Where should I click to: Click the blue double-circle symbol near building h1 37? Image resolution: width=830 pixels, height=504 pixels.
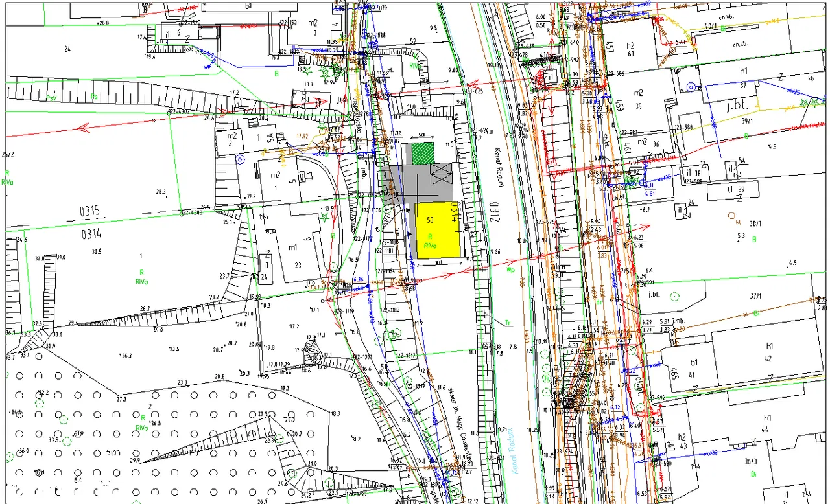(x=691, y=86)
